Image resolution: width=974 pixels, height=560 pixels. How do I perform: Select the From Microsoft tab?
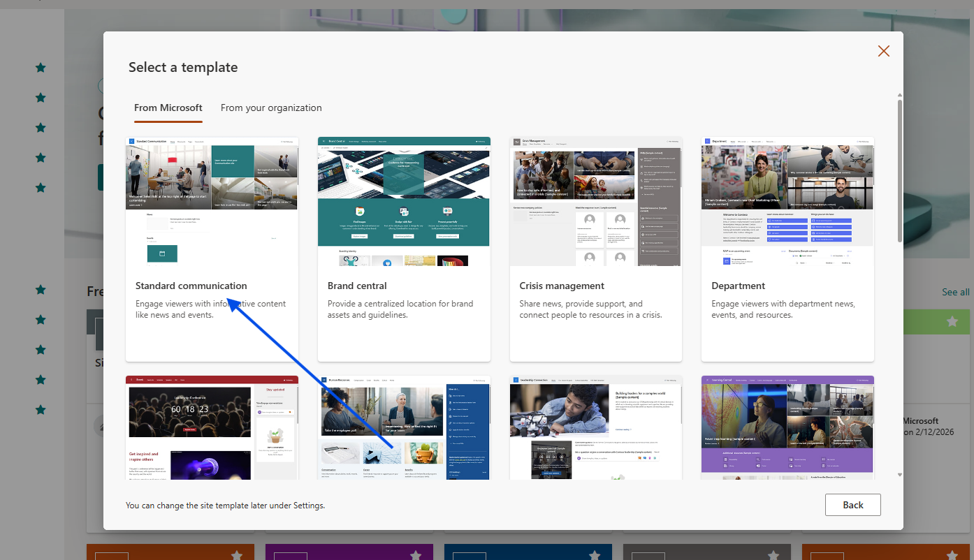(168, 108)
